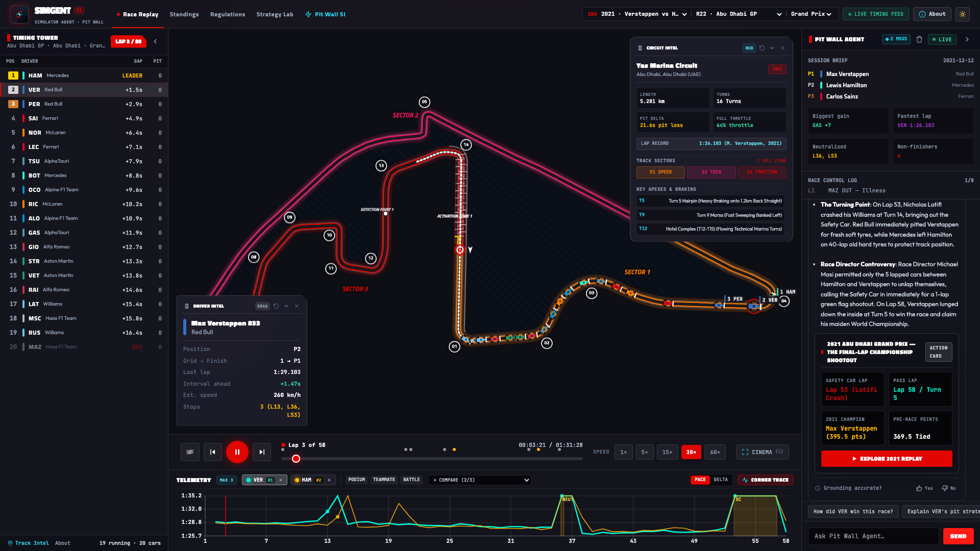
Task: Open the Compare (2/3) driver dropdown
Action: [x=480, y=480]
